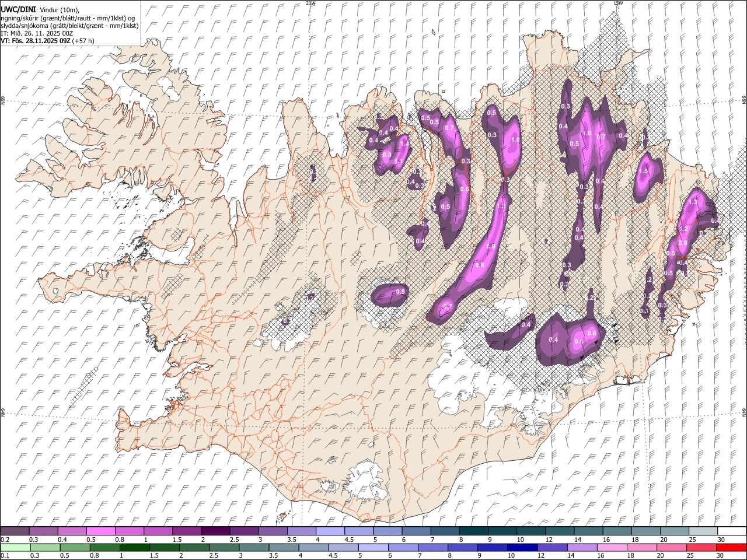Pick upper legend swatch for 3–3.5 mm
Viewport: 747px width, 560px height.
(273, 531)
